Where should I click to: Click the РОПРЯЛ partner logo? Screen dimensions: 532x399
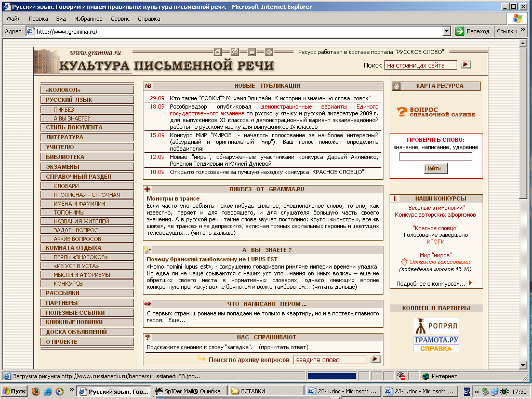pos(436,326)
